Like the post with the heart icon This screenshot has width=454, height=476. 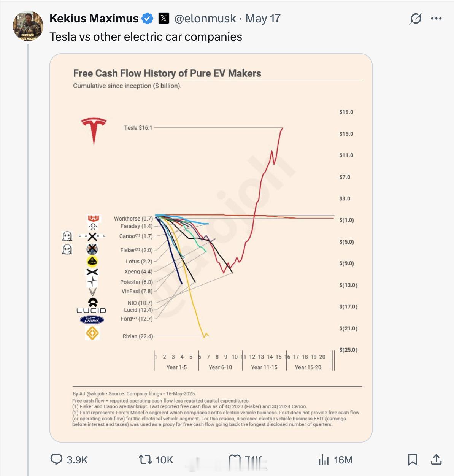235,460
